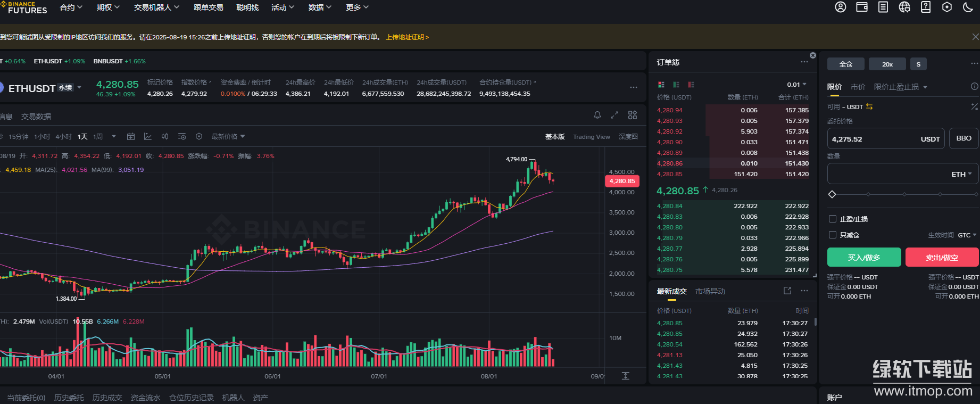Image resolution: width=980 pixels, height=404 pixels.
Task: Tick the 只减仓 reduce-only checkbox
Action: [833, 235]
